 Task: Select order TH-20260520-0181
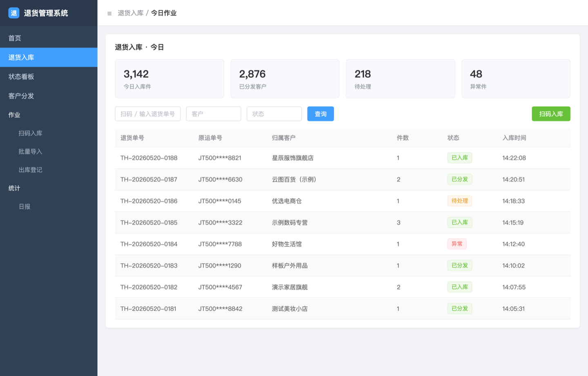tap(148, 309)
